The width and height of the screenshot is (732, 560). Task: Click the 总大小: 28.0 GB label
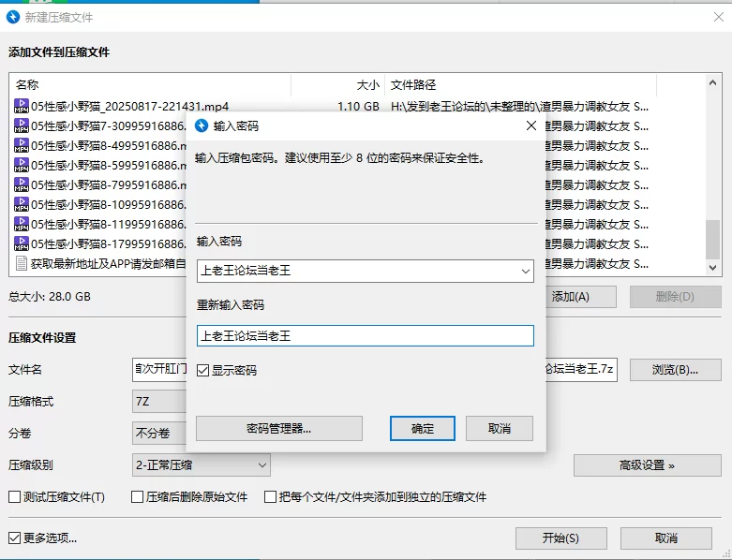(x=50, y=297)
